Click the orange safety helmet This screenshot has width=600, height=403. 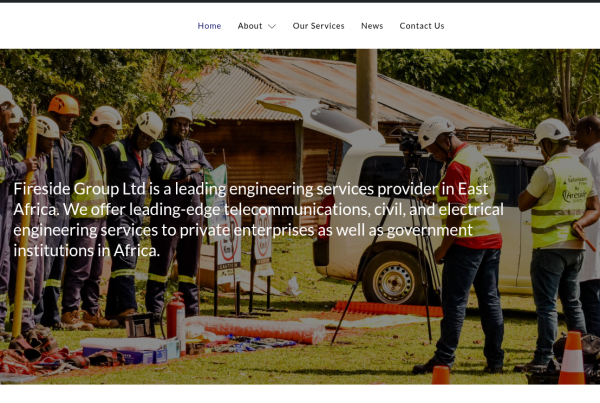tap(64, 104)
